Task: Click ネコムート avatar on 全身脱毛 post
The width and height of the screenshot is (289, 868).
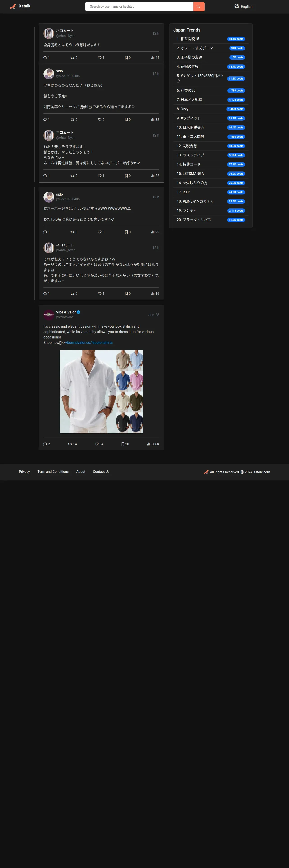Action: click(49, 33)
